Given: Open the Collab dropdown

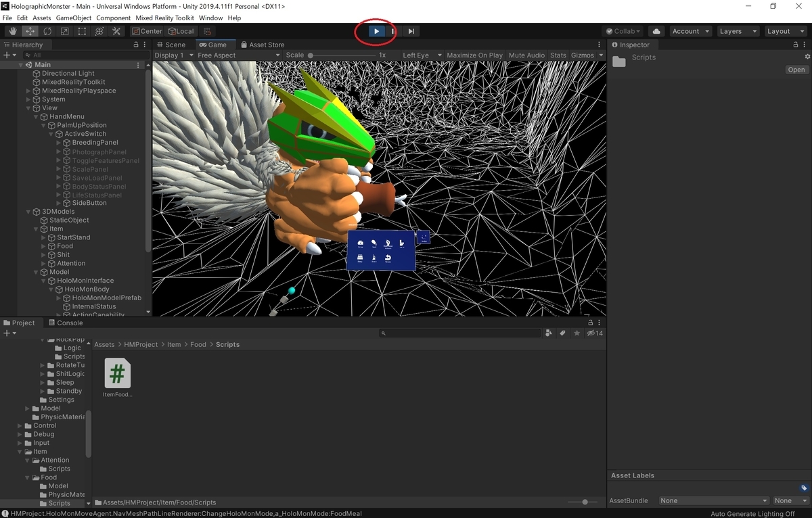Looking at the screenshot, I should [x=623, y=31].
